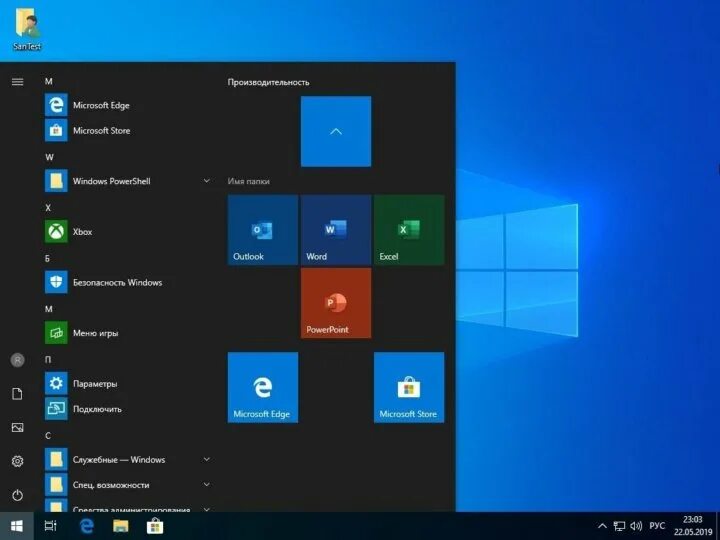Image resolution: width=720 pixels, height=540 pixels.
Task: Open the Служебные — Windows folder
Action: coord(126,459)
